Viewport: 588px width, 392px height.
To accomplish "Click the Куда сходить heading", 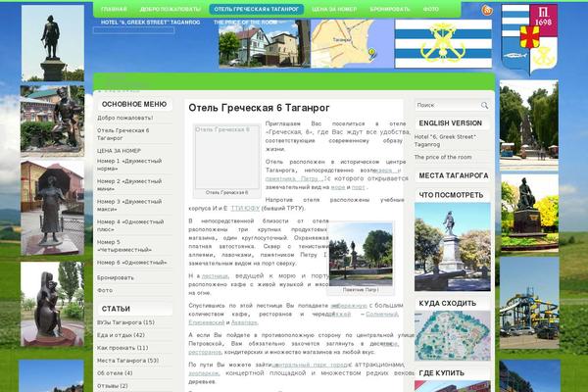I will click(447, 304).
